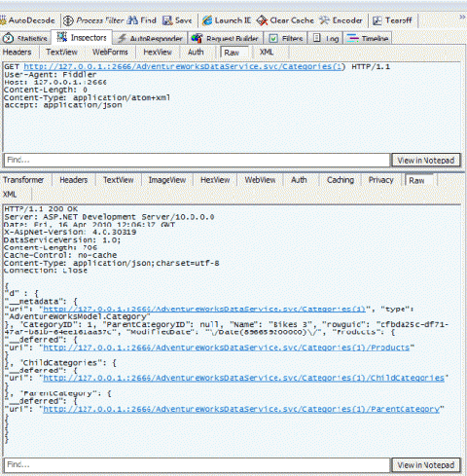Select response Caching tab
The width and height of the screenshot is (467, 476).
pos(341,180)
